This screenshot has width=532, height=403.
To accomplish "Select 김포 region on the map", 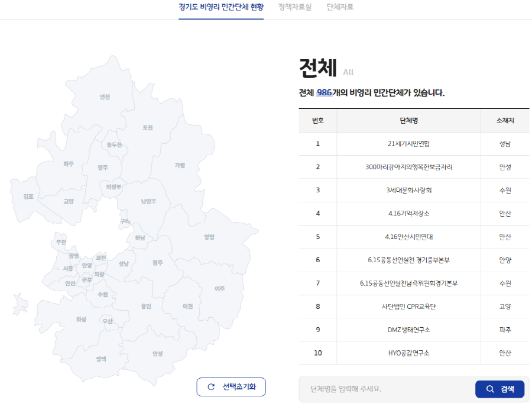I will pos(28,196).
